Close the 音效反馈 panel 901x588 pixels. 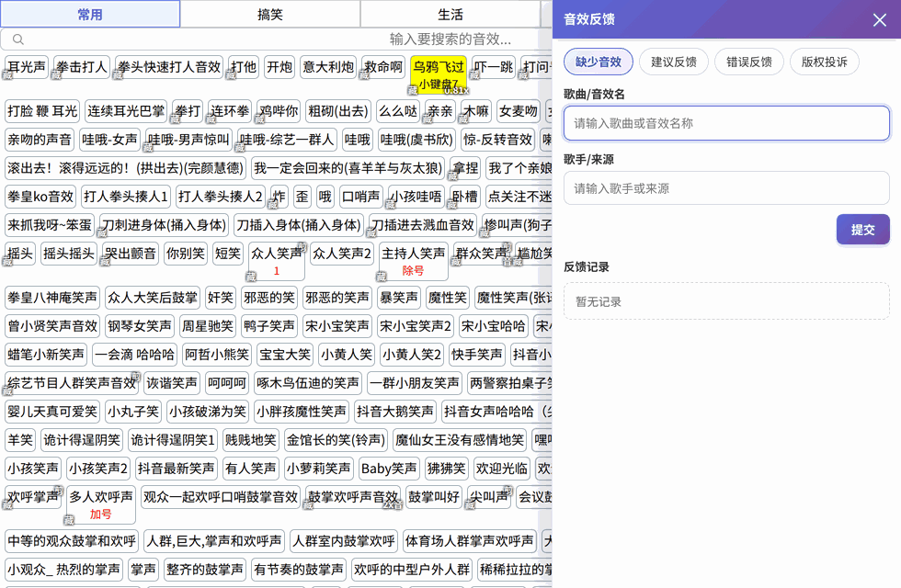click(x=879, y=20)
